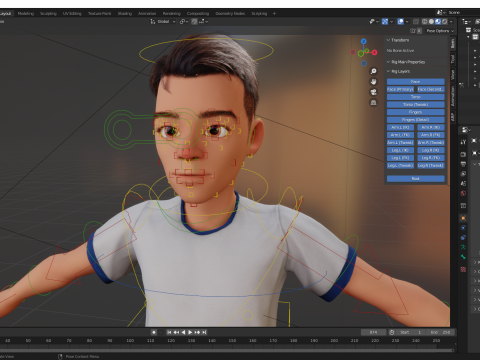
Task: Click the Leg.L (IK) layer button
Action: (x=400, y=150)
